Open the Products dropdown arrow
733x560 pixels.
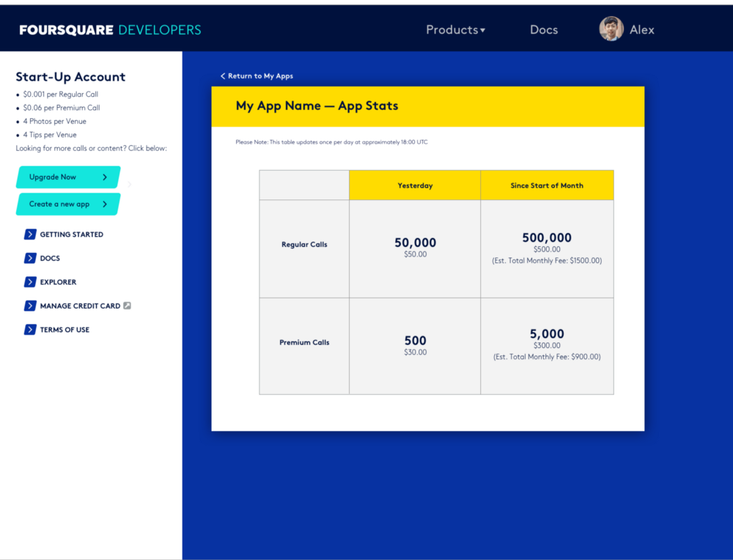point(484,30)
